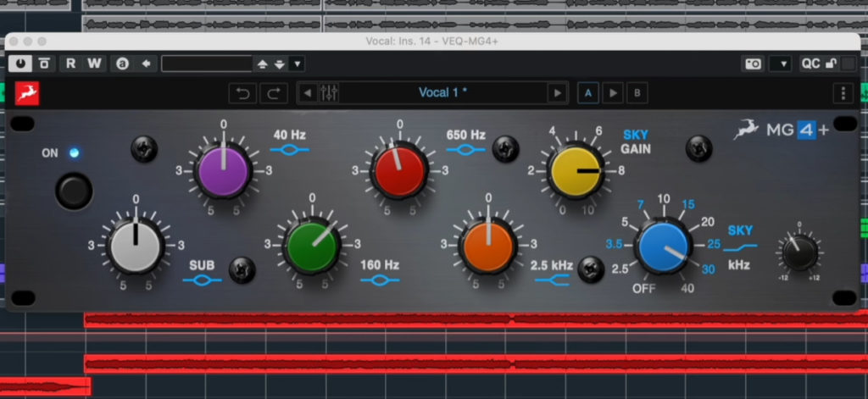Click the yellow SKY GAIN knob

(574, 169)
